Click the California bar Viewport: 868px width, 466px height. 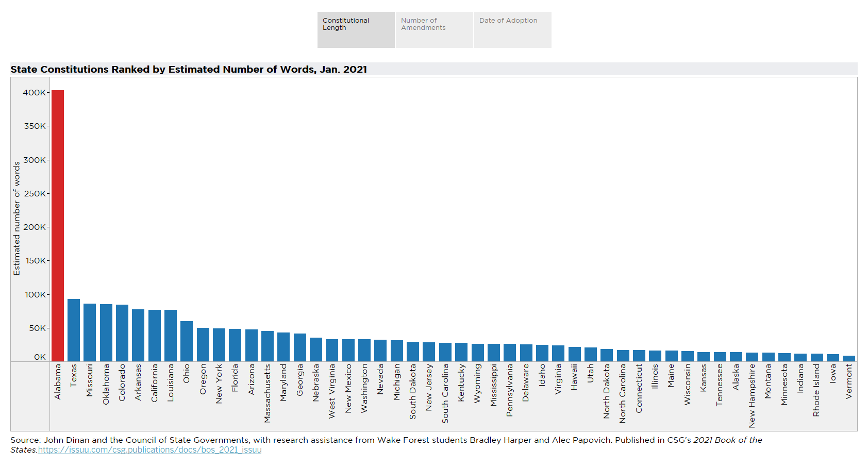155,336
